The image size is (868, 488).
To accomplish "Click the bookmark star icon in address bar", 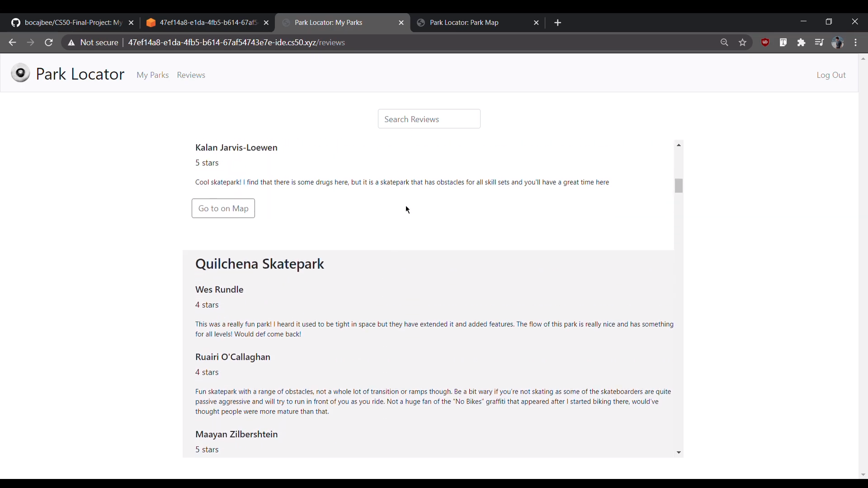I will (743, 42).
